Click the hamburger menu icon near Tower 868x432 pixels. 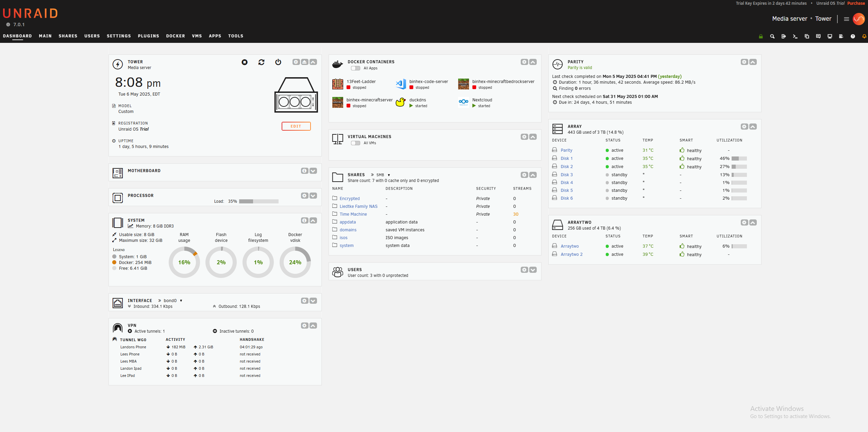point(847,19)
